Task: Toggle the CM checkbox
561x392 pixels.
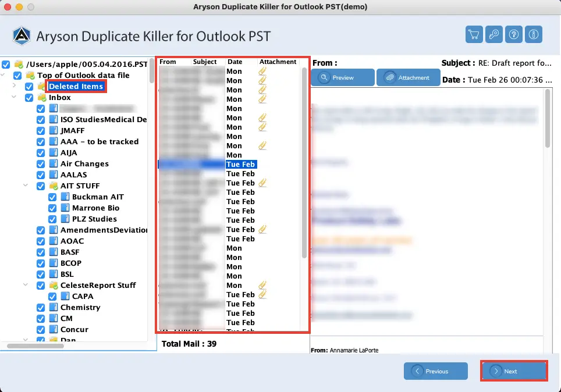Action: 41,318
